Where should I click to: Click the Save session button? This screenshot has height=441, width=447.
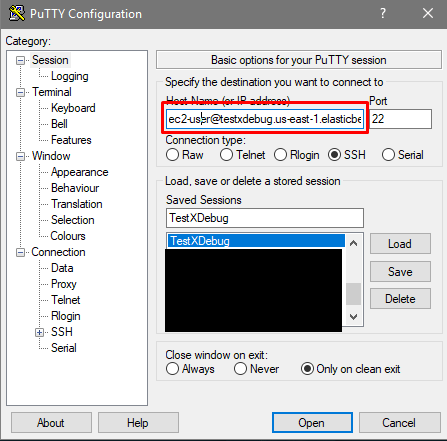pos(400,272)
